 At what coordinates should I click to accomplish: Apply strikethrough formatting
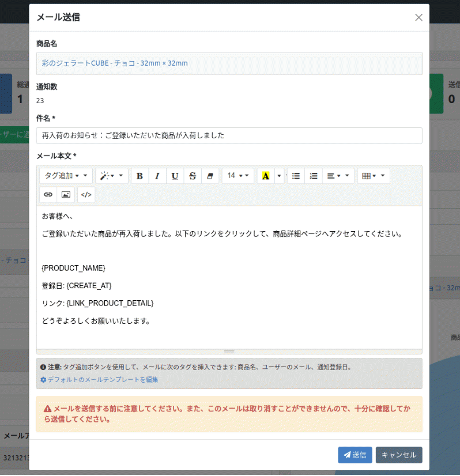coord(193,176)
